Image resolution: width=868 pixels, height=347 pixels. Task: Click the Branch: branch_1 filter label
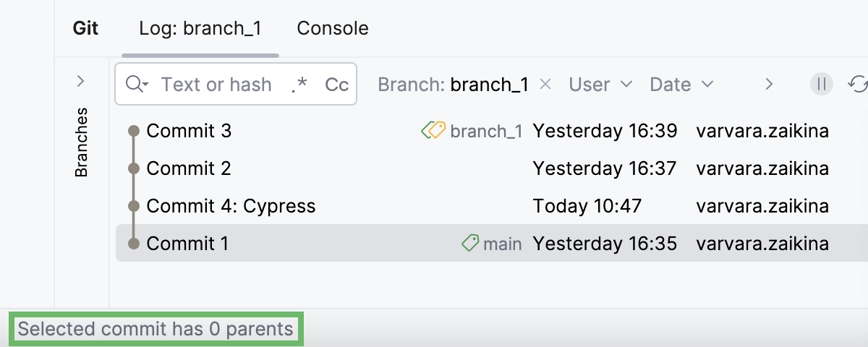(x=453, y=85)
